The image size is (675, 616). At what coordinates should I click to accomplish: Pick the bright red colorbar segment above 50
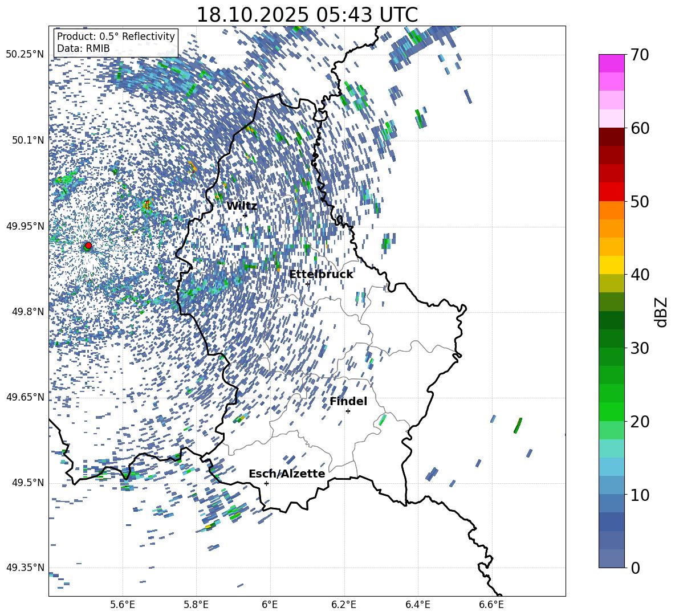[611, 191]
